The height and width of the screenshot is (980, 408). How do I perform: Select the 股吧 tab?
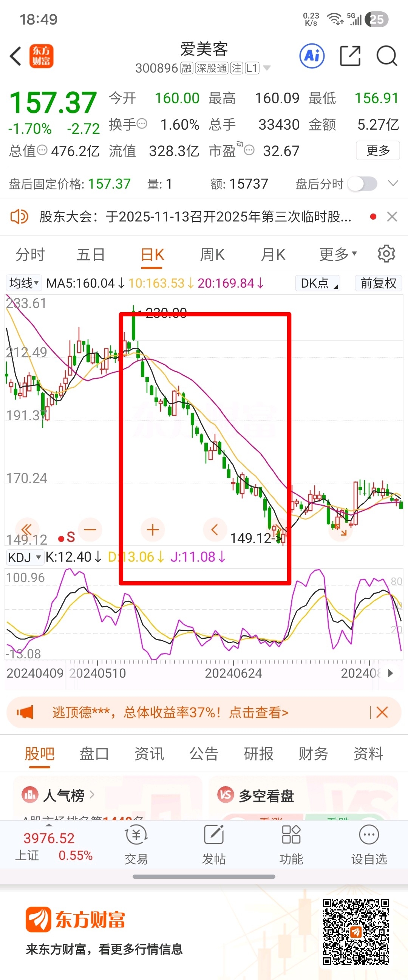(40, 753)
